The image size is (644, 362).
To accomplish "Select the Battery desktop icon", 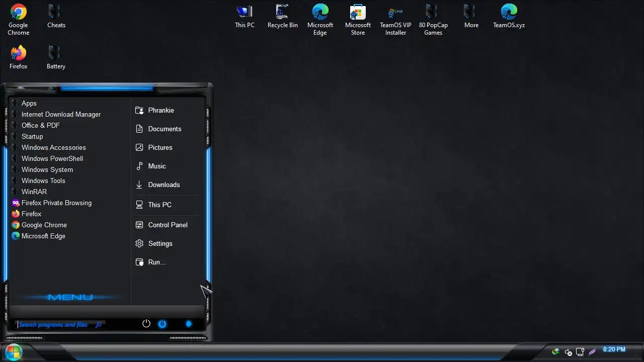I will pyautogui.click(x=56, y=57).
